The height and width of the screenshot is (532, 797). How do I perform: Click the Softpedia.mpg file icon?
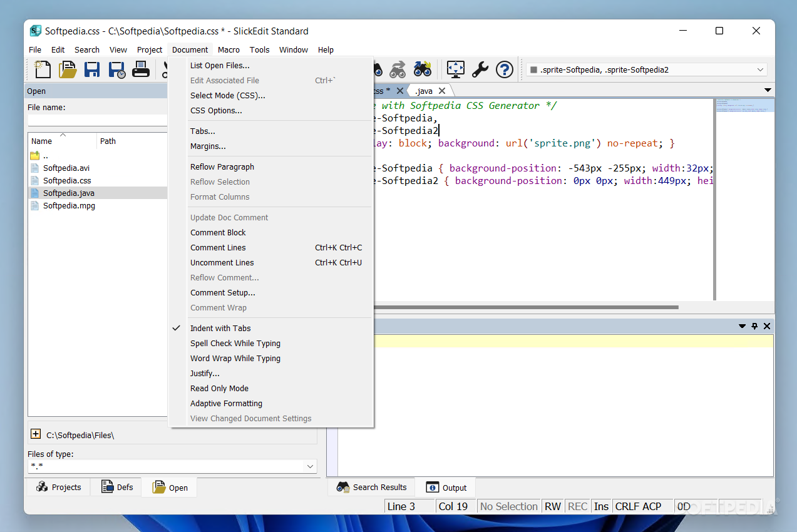click(35, 205)
